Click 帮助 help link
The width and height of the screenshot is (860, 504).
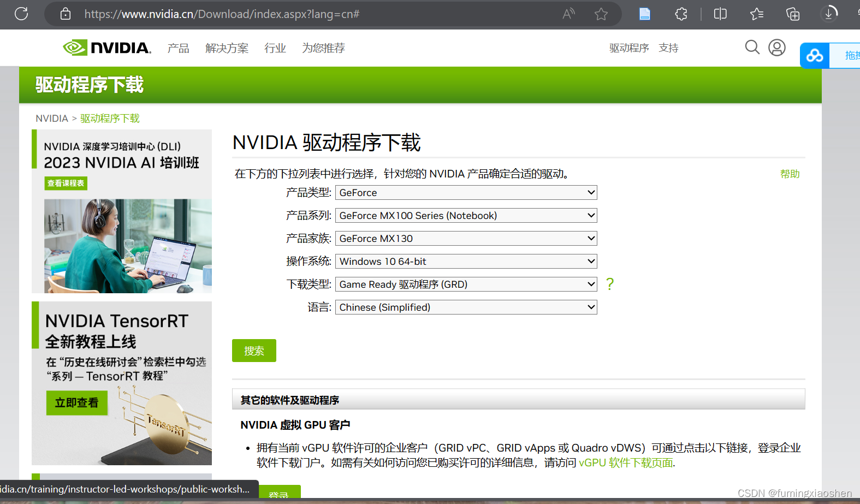[790, 174]
